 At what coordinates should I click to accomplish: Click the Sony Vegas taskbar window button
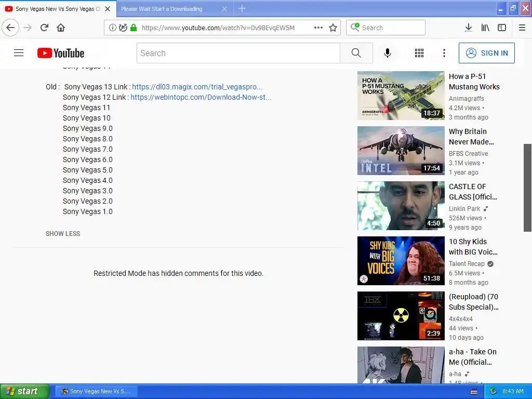point(96,391)
